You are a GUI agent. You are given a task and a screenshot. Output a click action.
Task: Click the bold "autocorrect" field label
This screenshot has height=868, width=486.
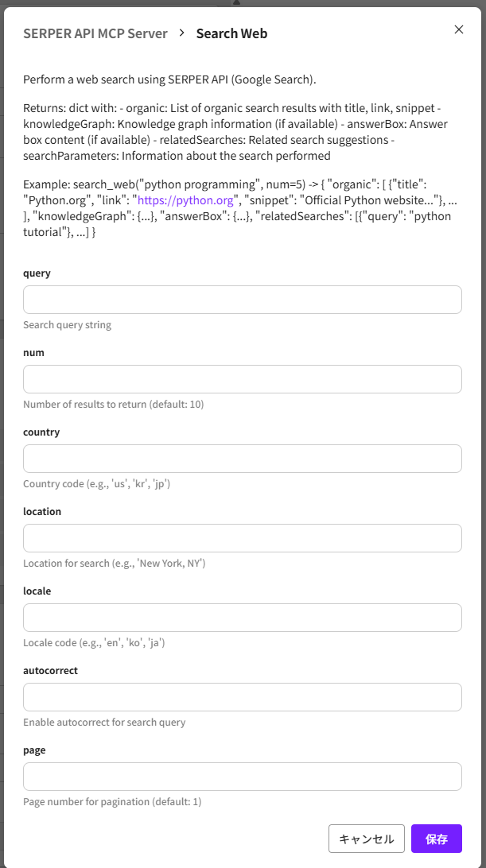click(50, 670)
